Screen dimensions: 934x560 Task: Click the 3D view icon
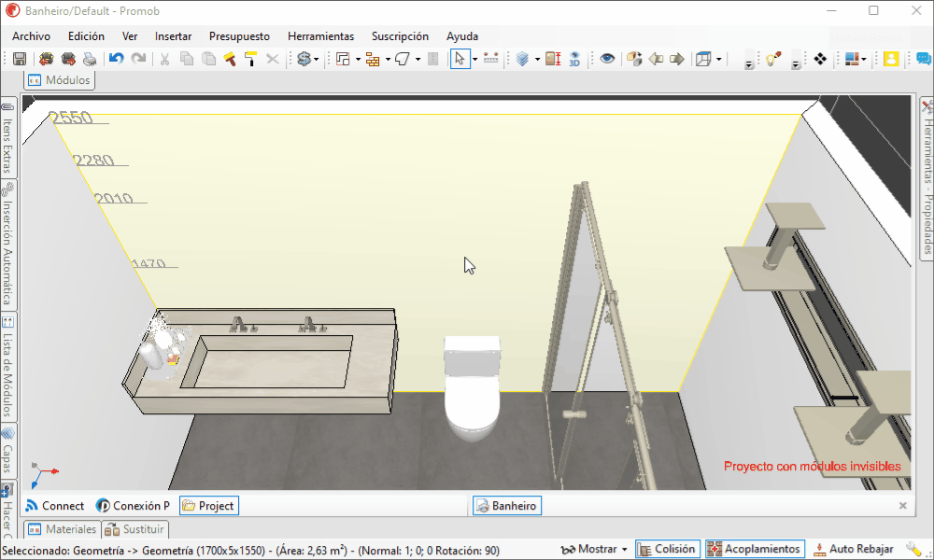574,59
